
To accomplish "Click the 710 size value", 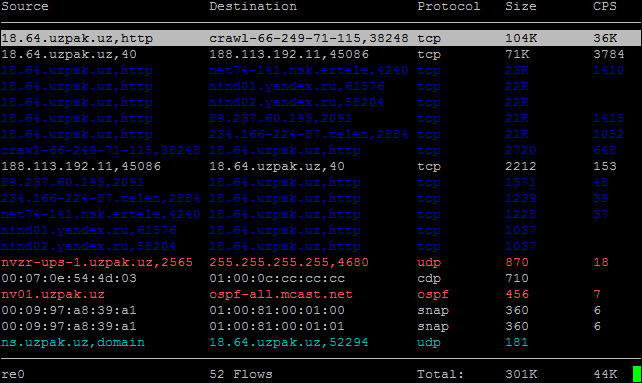I will click(517, 278).
